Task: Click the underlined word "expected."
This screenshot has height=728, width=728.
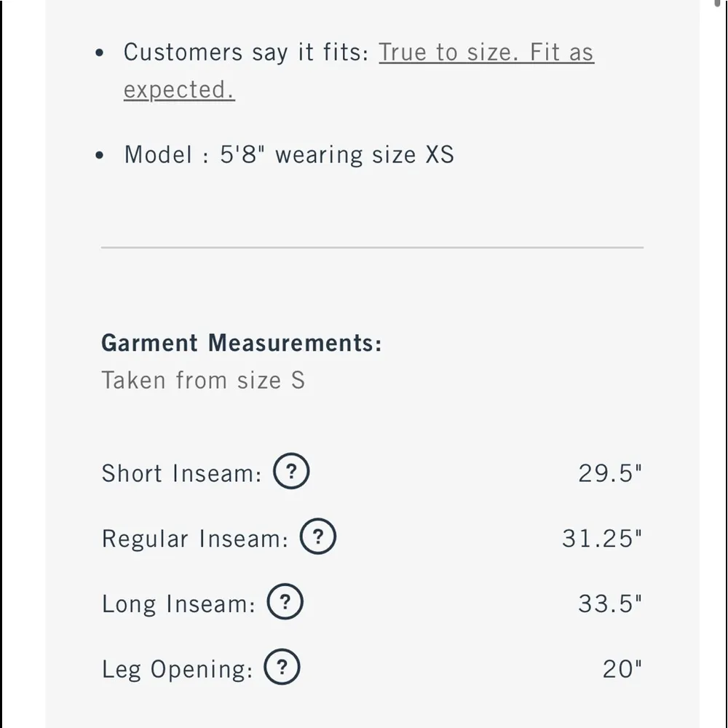Action: pos(179,90)
